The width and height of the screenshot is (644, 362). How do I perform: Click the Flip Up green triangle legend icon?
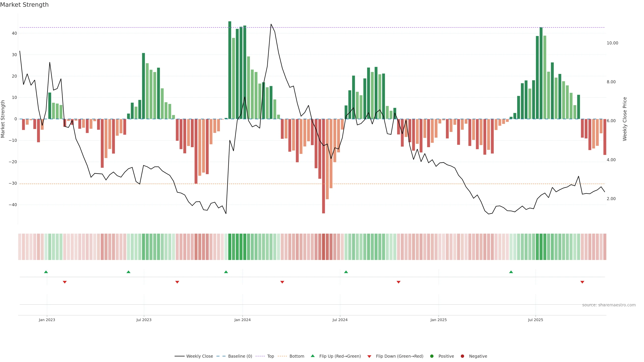312,356
